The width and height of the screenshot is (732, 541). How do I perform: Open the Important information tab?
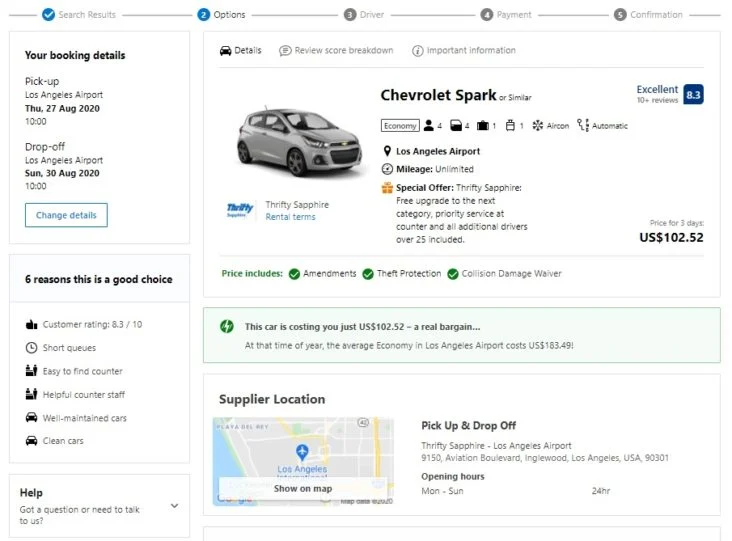[x=464, y=50]
